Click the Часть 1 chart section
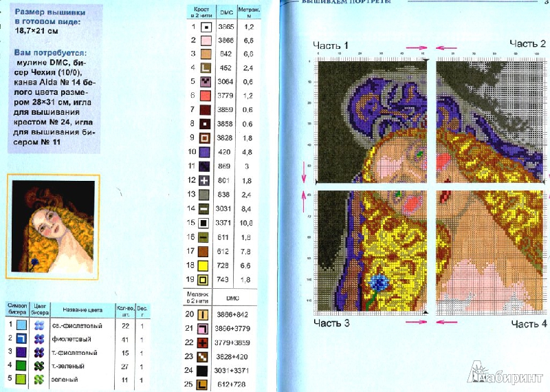Image resolution: width=550 pixels, height=392 pixels. pos(372,122)
